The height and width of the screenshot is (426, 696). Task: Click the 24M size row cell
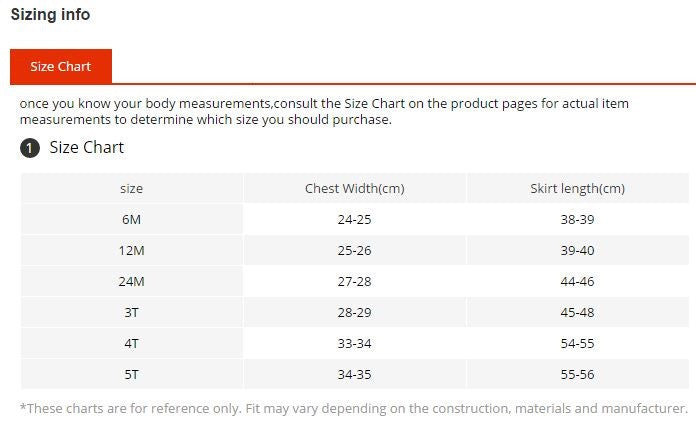tap(131, 281)
